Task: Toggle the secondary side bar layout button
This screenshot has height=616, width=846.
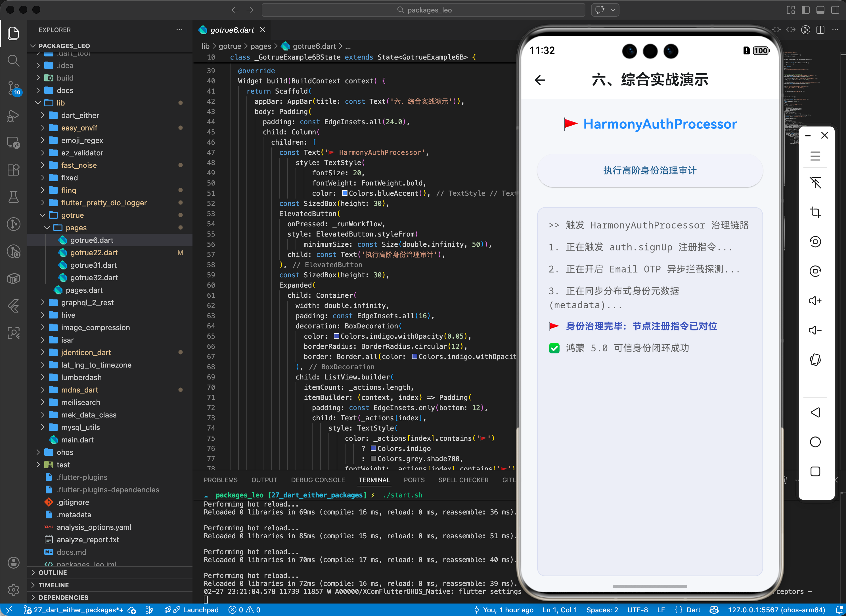Action: 835,10
